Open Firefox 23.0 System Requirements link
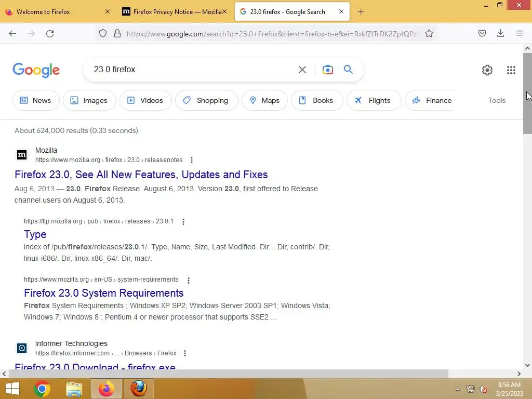 click(x=104, y=293)
